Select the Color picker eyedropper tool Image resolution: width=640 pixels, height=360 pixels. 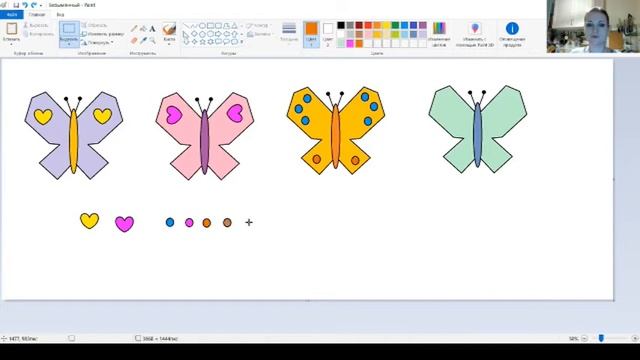(143, 40)
